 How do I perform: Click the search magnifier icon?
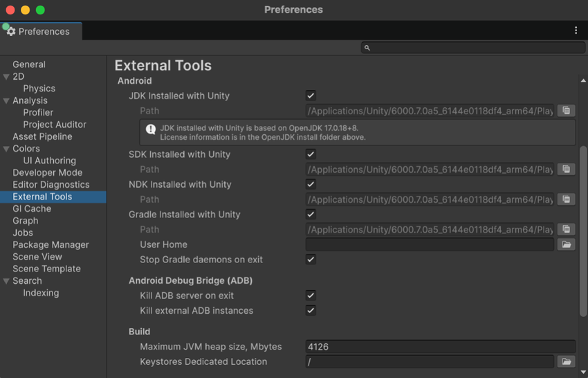coord(367,48)
